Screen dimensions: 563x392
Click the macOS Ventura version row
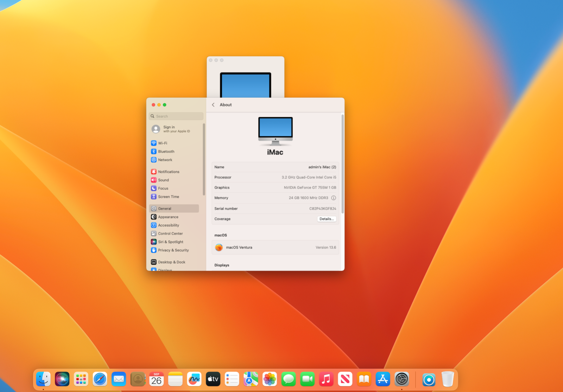click(275, 248)
